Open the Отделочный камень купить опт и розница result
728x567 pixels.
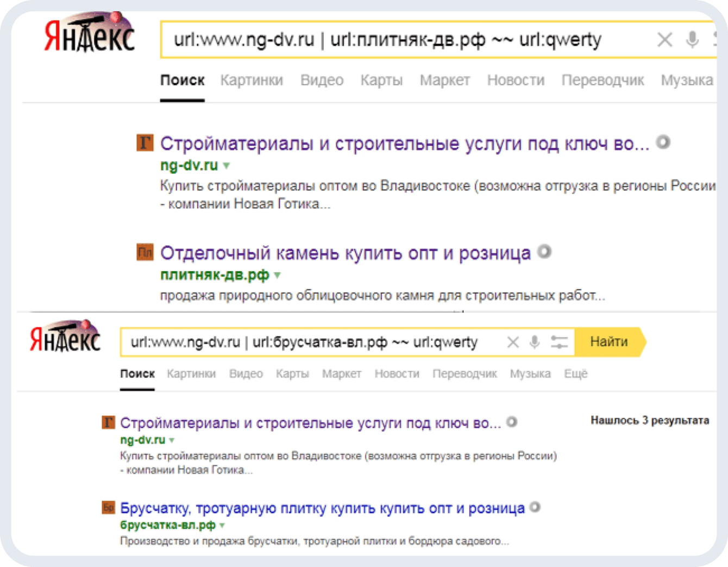346,253
